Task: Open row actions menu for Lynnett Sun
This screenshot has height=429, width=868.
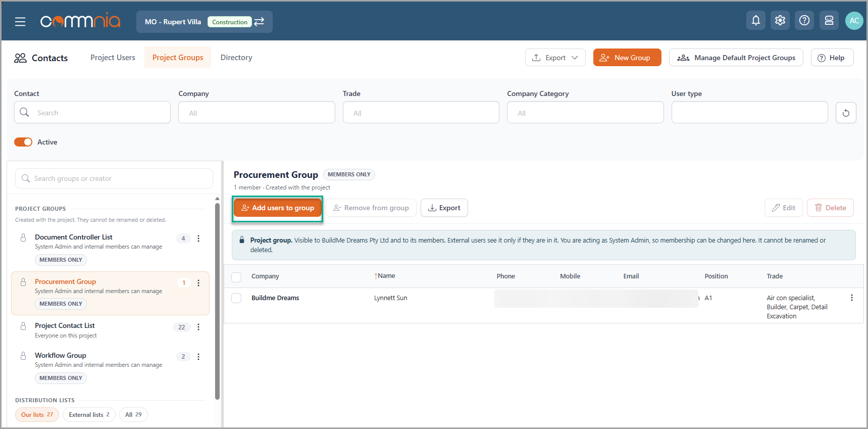Action: (x=851, y=298)
